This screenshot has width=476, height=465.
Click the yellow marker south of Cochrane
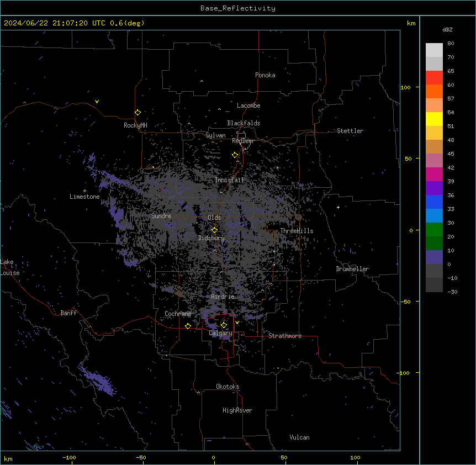point(188,326)
